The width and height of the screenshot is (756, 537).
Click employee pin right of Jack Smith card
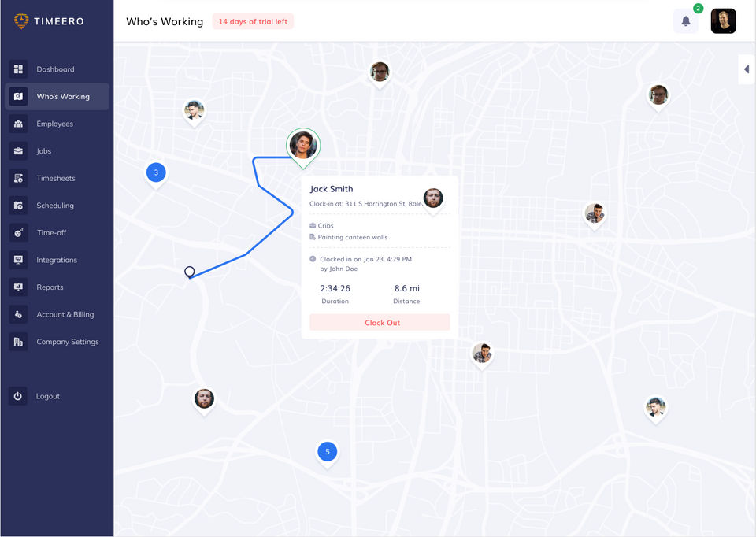click(595, 214)
